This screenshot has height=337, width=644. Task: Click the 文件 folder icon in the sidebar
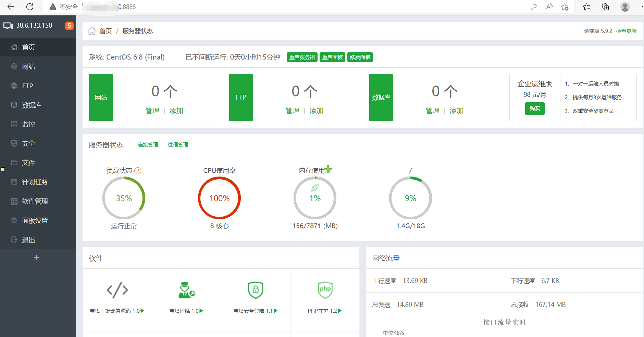point(14,163)
